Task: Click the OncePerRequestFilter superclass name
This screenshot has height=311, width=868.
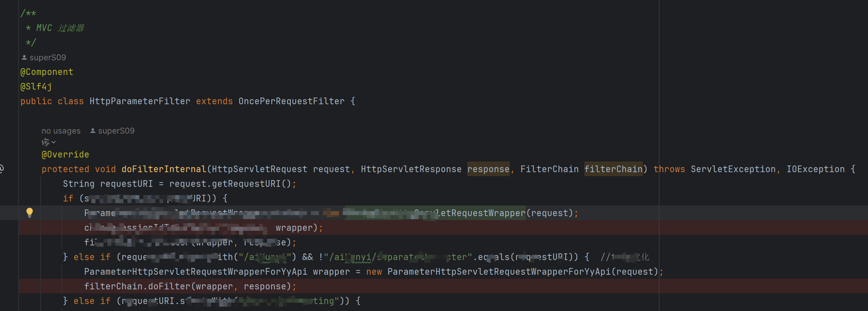Action: (x=291, y=101)
